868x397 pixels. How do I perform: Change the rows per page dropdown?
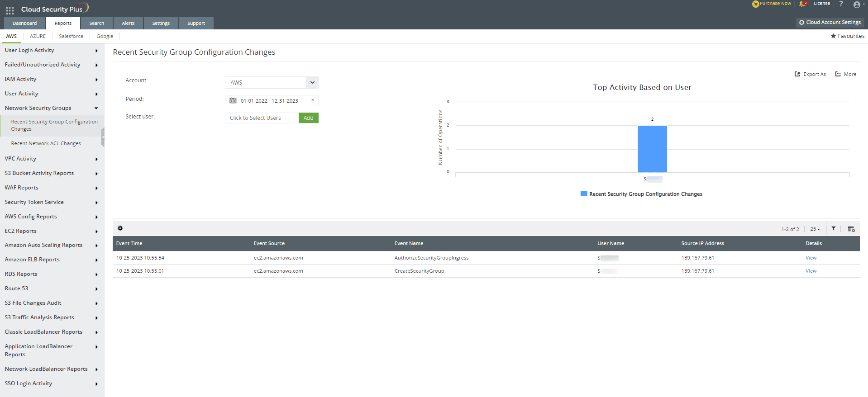pos(815,229)
